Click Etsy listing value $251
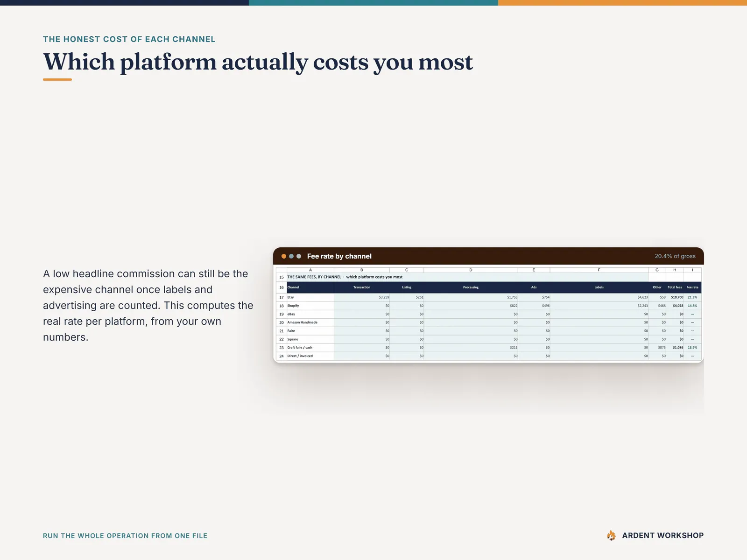 point(420,297)
